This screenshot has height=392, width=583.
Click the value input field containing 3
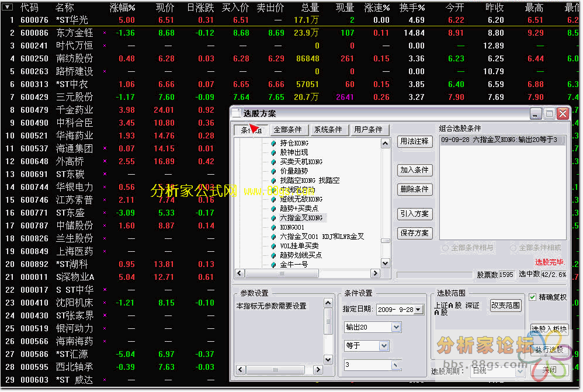(367, 365)
